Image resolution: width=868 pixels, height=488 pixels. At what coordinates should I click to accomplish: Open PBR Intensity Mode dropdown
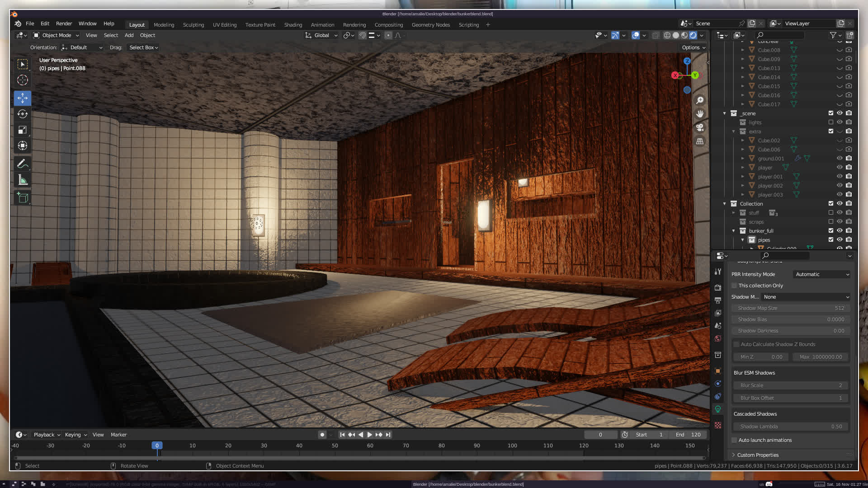[x=821, y=274]
